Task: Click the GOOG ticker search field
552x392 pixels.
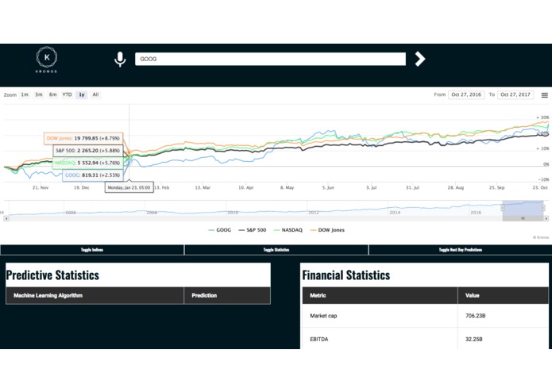Action: (270, 59)
